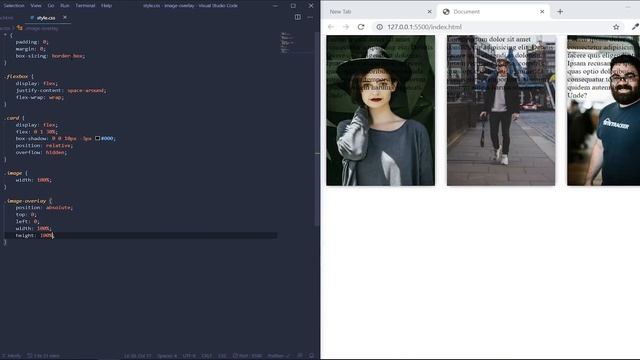Screen dimensions: 640x360
Task: Click the flex-wrap: wrap line
Action: pos(40,98)
